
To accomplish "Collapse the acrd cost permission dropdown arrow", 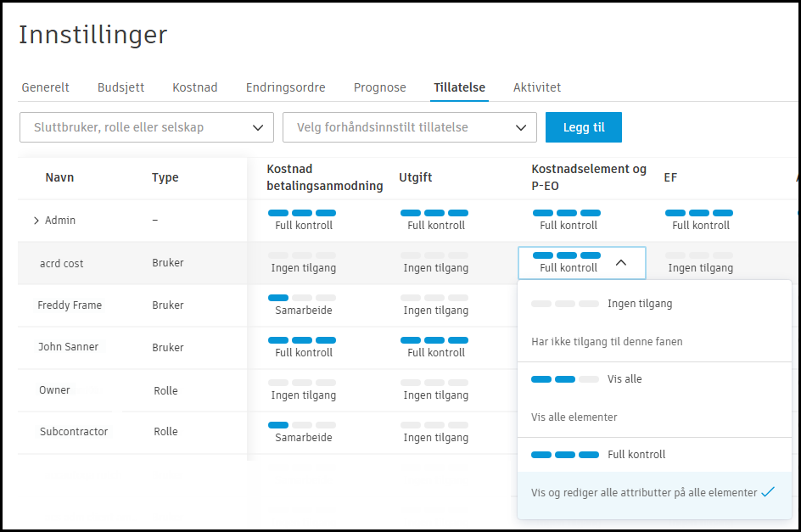I will pos(621,263).
